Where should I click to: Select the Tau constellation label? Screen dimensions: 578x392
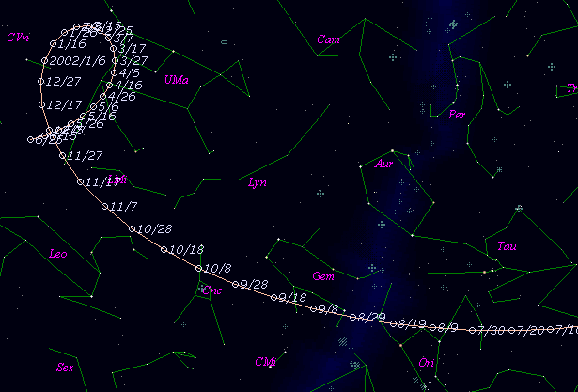coord(507,247)
